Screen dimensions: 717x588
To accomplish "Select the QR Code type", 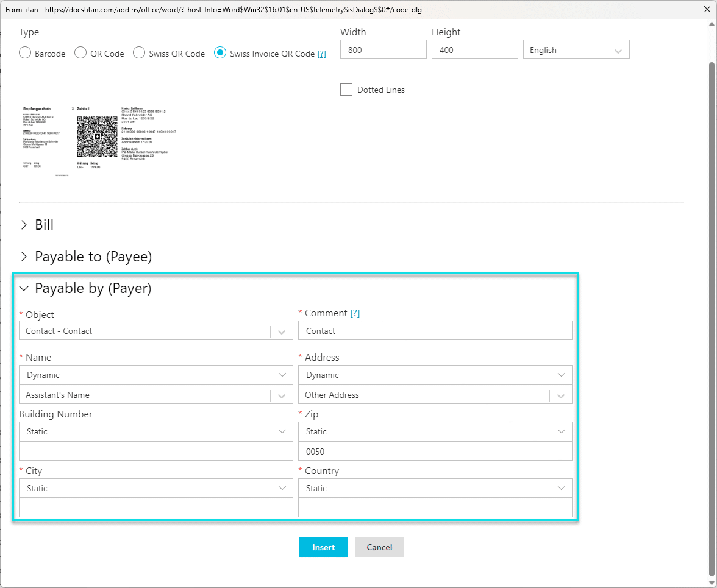I will coord(80,53).
